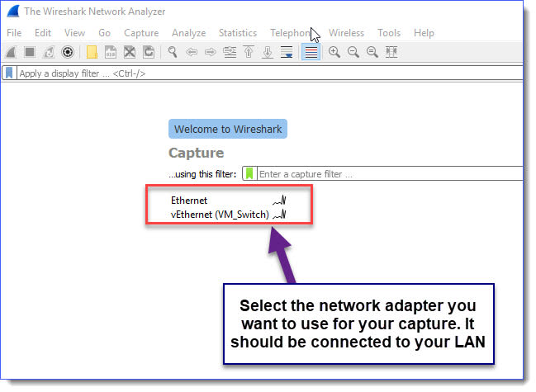Reset text to normal size icon

[x=372, y=52]
